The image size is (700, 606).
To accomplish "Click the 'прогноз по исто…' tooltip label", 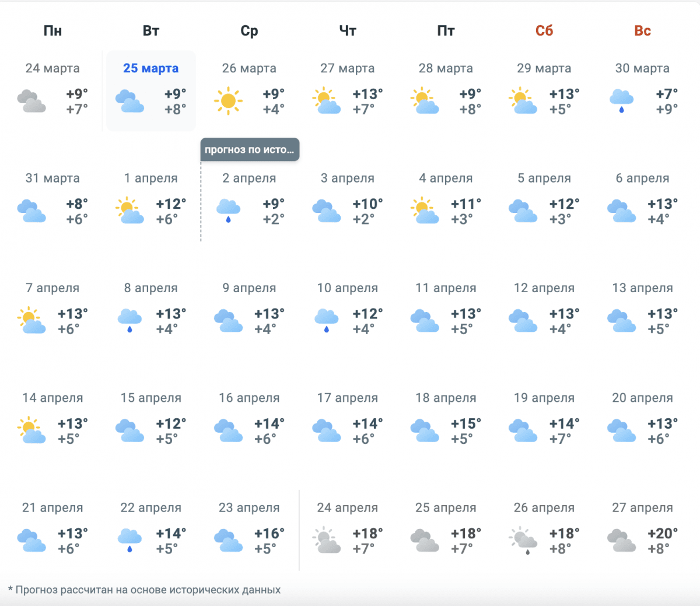I will pyautogui.click(x=249, y=150).
